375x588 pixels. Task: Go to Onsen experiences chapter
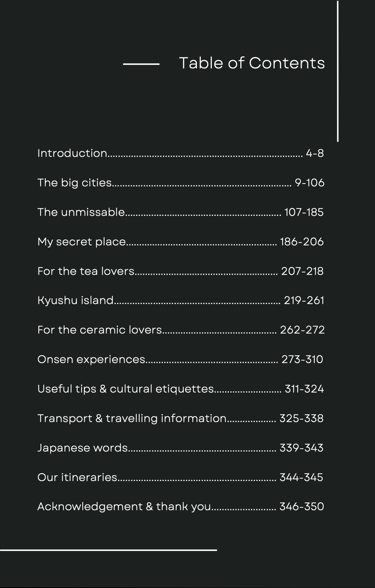91,359
